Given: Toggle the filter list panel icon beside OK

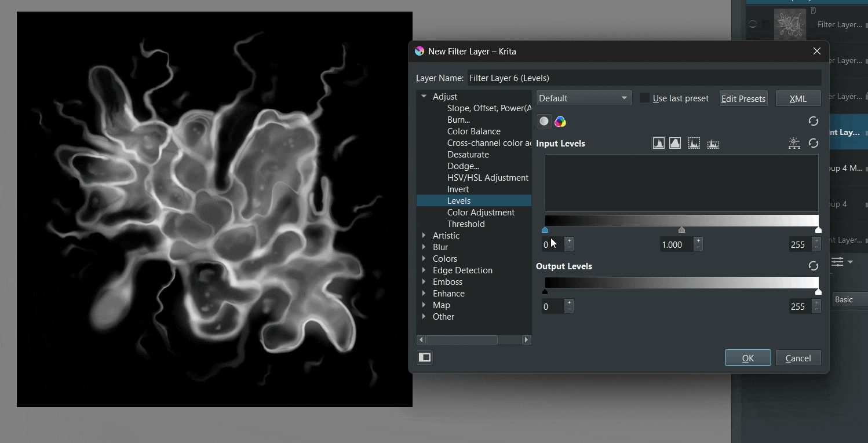Looking at the screenshot, I should [425, 358].
